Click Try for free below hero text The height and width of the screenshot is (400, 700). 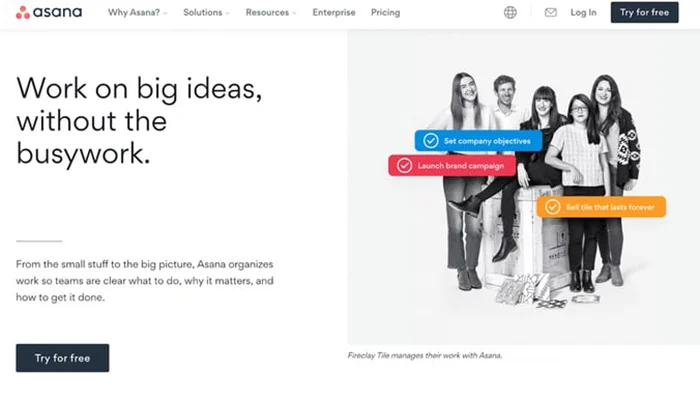coord(62,358)
